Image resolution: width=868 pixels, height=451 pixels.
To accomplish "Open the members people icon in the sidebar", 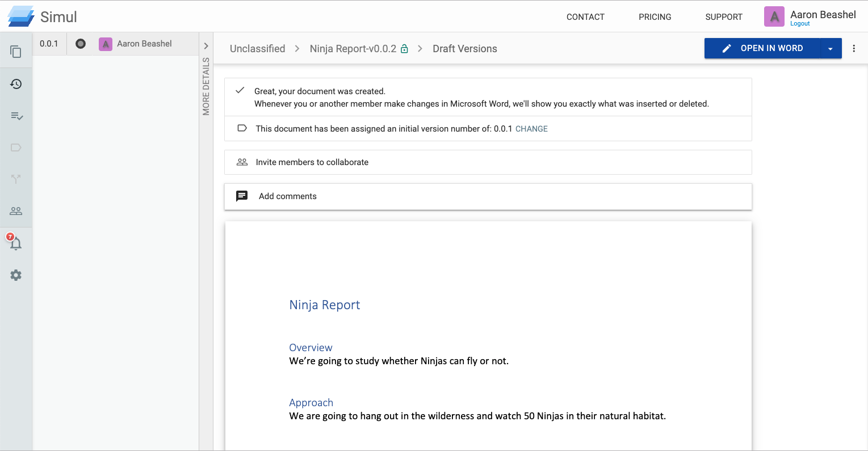I will (16, 211).
